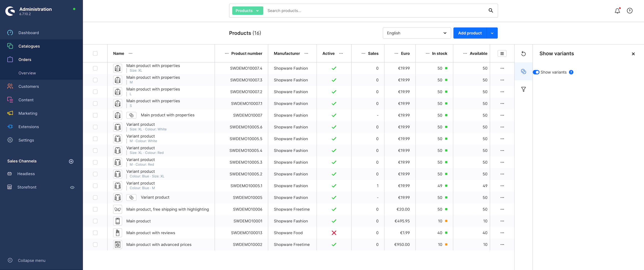Image resolution: width=644 pixels, height=270 pixels.
Task: Click the Show variants help tooltip icon
Action: point(571,72)
